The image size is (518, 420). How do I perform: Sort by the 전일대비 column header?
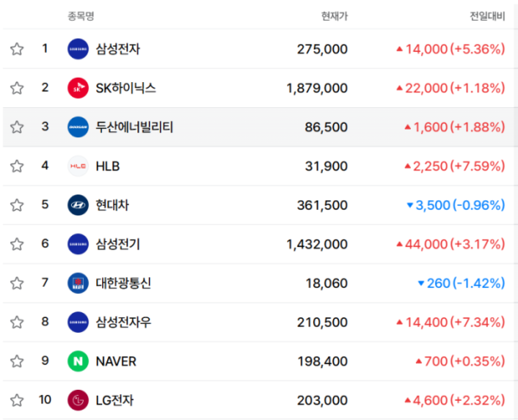point(487,16)
